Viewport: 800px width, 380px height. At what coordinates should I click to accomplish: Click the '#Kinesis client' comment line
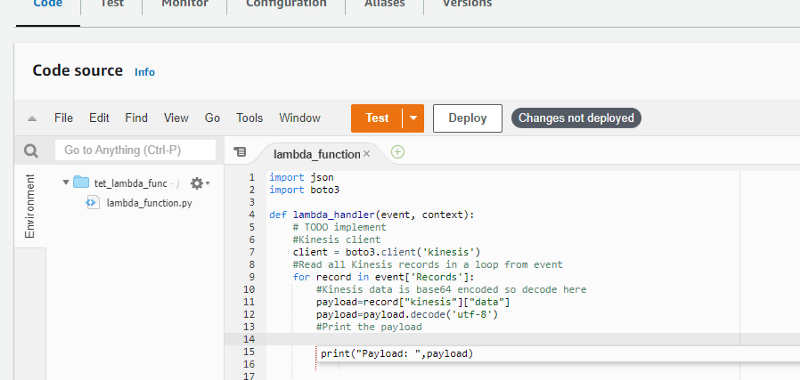point(336,240)
